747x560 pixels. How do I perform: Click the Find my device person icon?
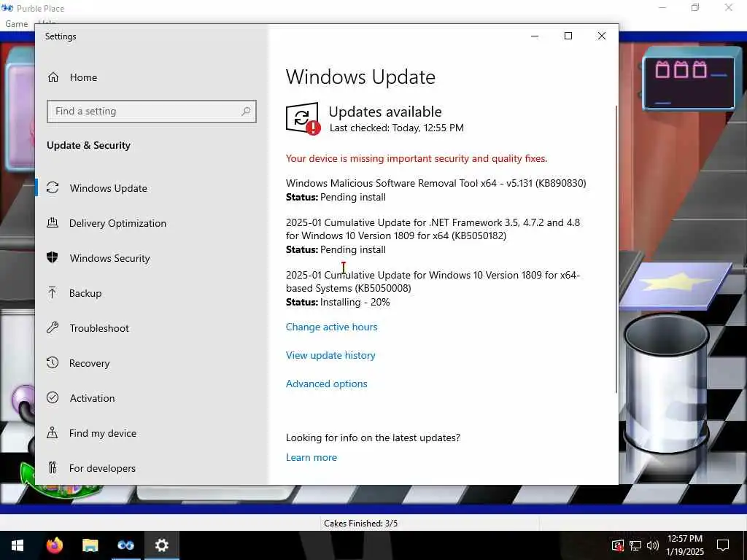(53, 433)
